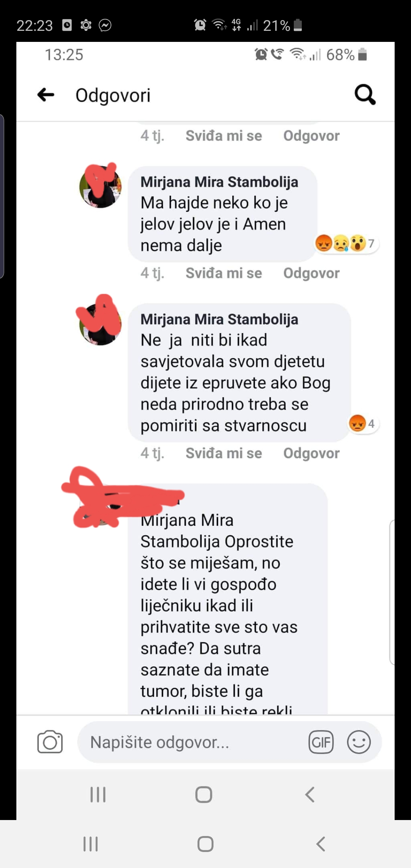Open the GIF picker

[321, 742]
